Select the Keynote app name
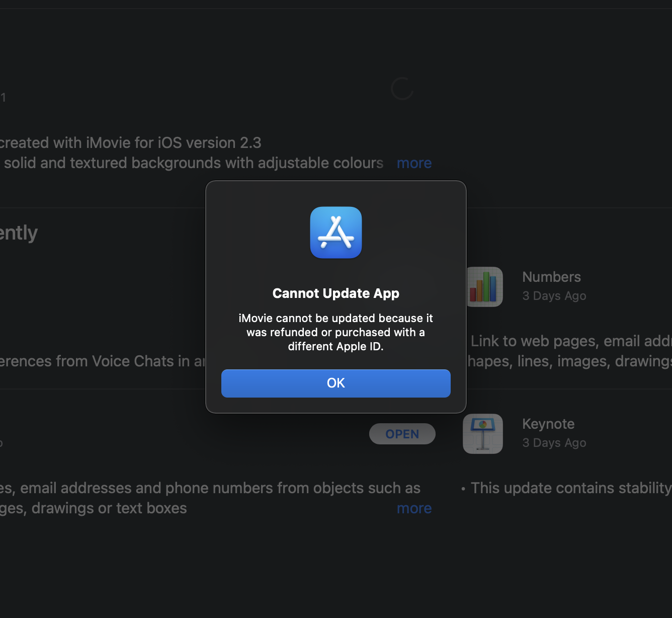 tap(548, 424)
